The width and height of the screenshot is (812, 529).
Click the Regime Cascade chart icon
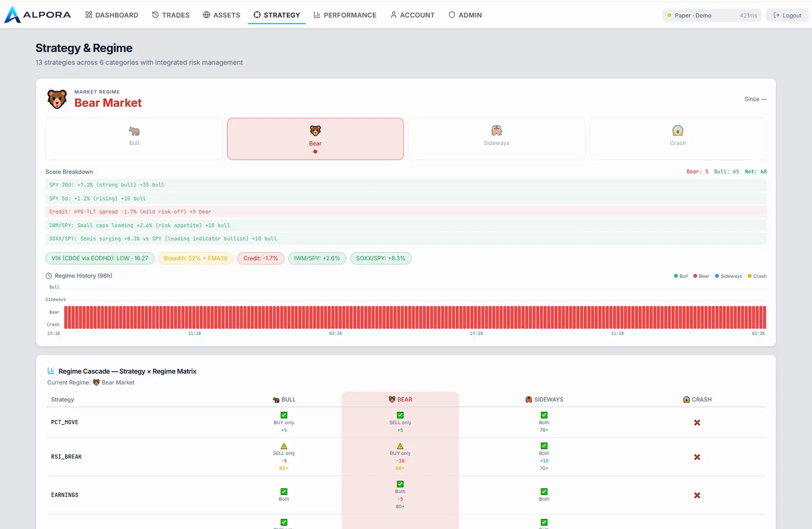pyautogui.click(x=51, y=371)
